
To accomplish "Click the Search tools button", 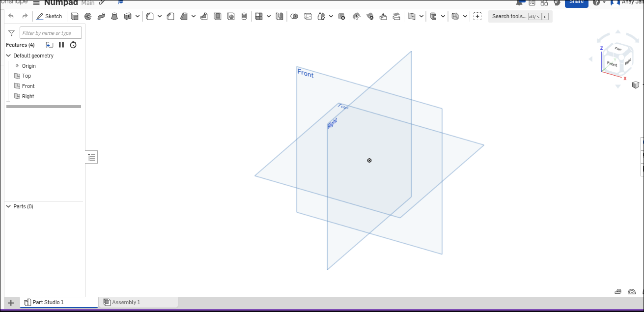I will 520,16.
